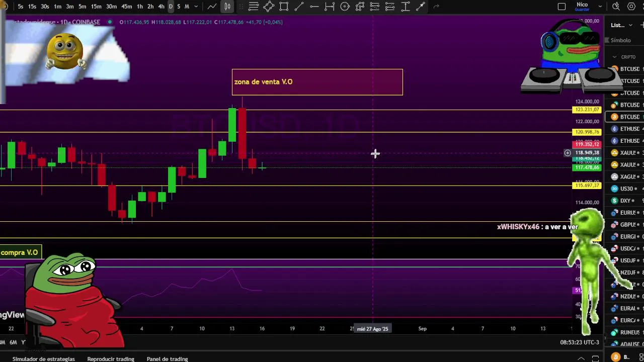The height and width of the screenshot is (362, 644).
Task: Select the 30s timeframe button
Action: pos(45,7)
